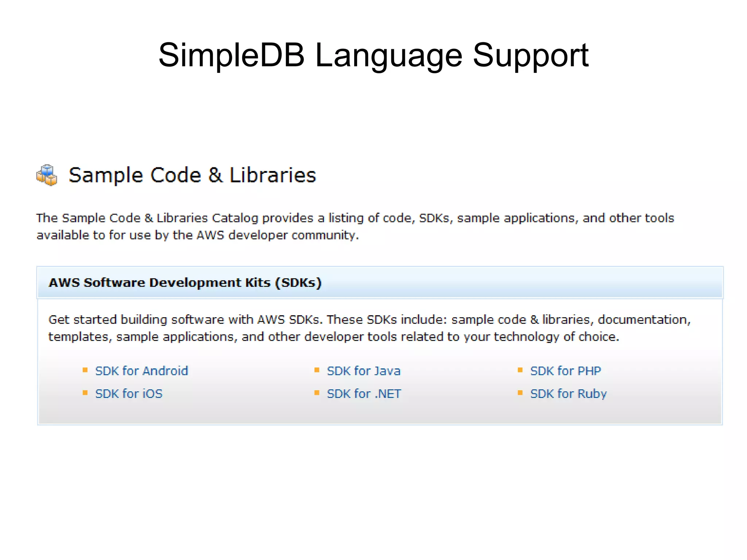The height and width of the screenshot is (560, 747).
Task: Follow the SDK for Java link
Action: pos(364,371)
